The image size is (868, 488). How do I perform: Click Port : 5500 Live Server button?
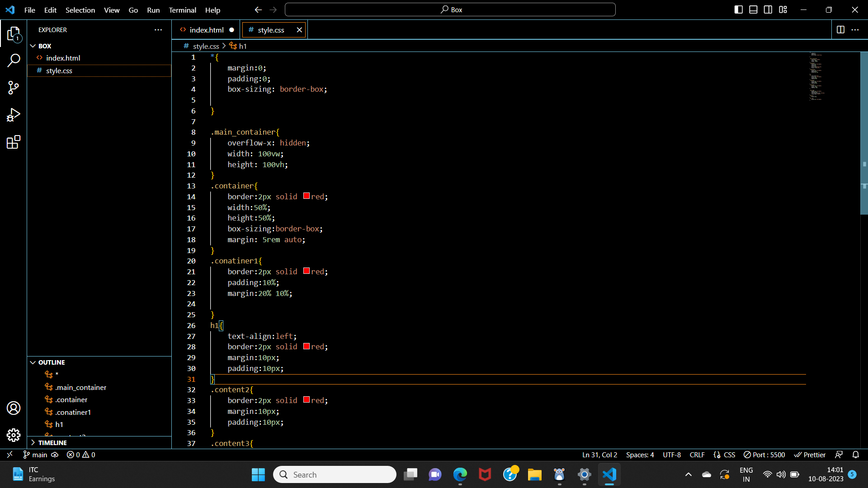tap(764, 455)
